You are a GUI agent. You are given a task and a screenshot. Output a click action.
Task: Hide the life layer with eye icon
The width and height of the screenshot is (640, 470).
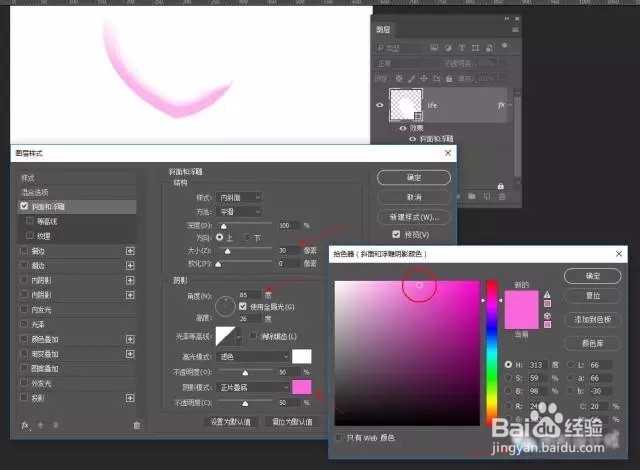pos(381,103)
